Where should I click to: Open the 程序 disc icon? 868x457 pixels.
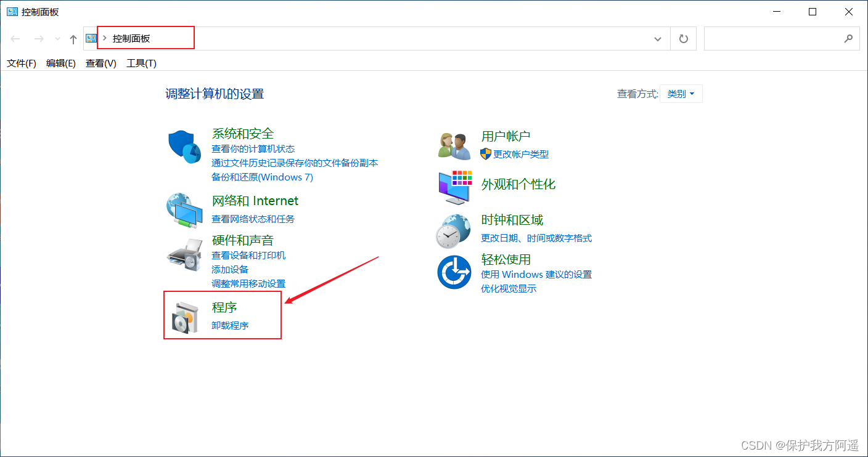point(186,318)
